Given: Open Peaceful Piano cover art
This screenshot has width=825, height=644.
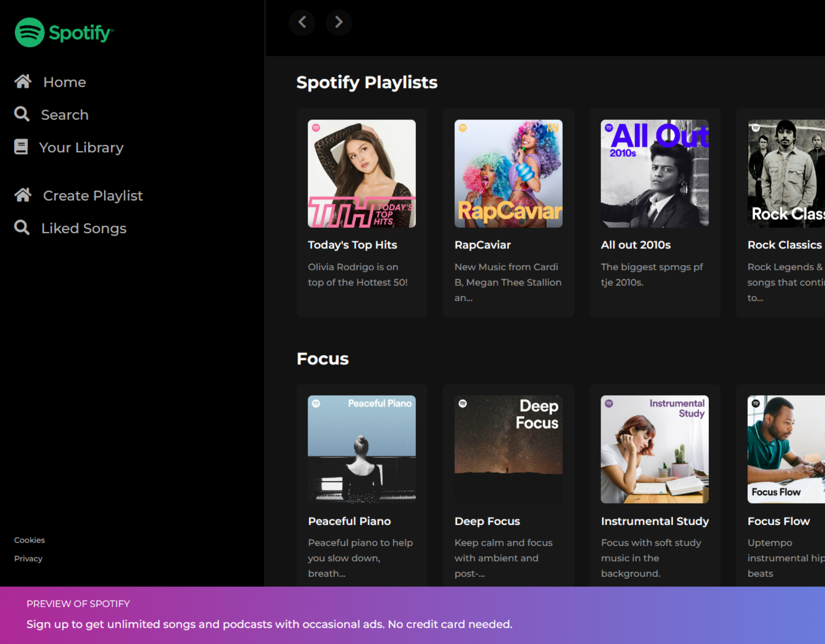Looking at the screenshot, I should pyautogui.click(x=362, y=449).
